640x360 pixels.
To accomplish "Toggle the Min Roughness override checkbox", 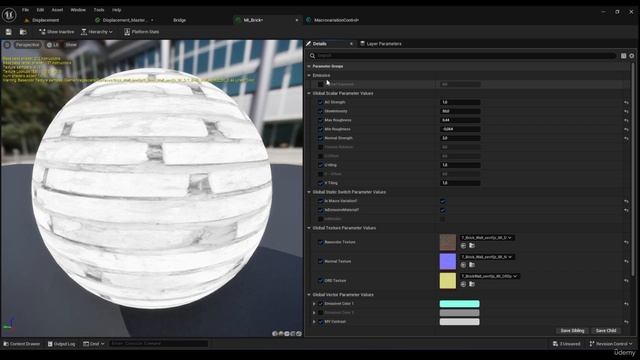I will [320, 129].
